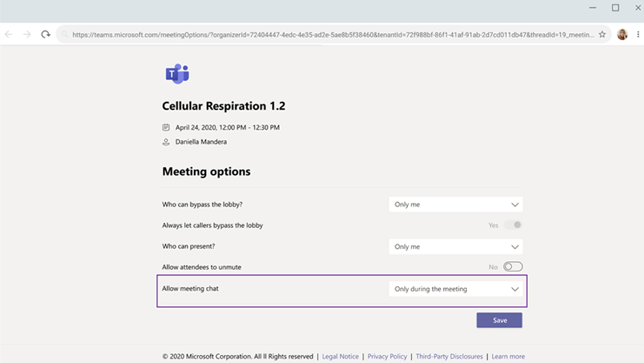Click the Microsoft Teams logo
This screenshot has height=363, width=644.
pyautogui.click(x=177, y=74)
